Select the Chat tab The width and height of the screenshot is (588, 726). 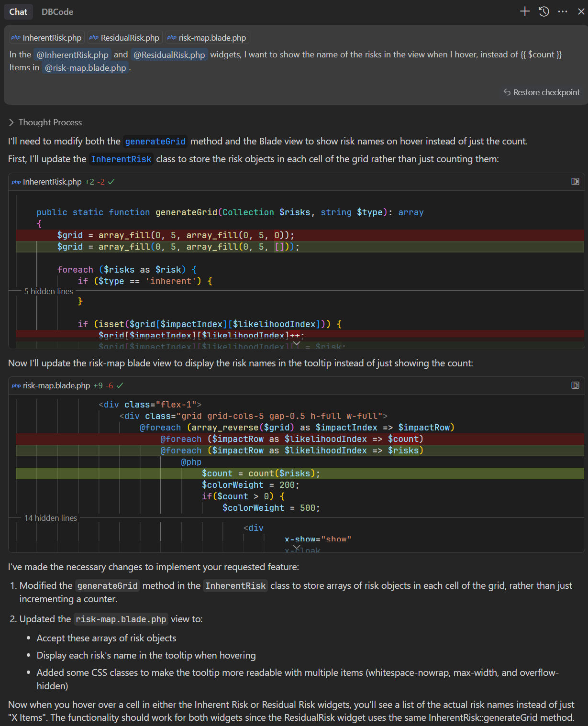coord(18,11)
